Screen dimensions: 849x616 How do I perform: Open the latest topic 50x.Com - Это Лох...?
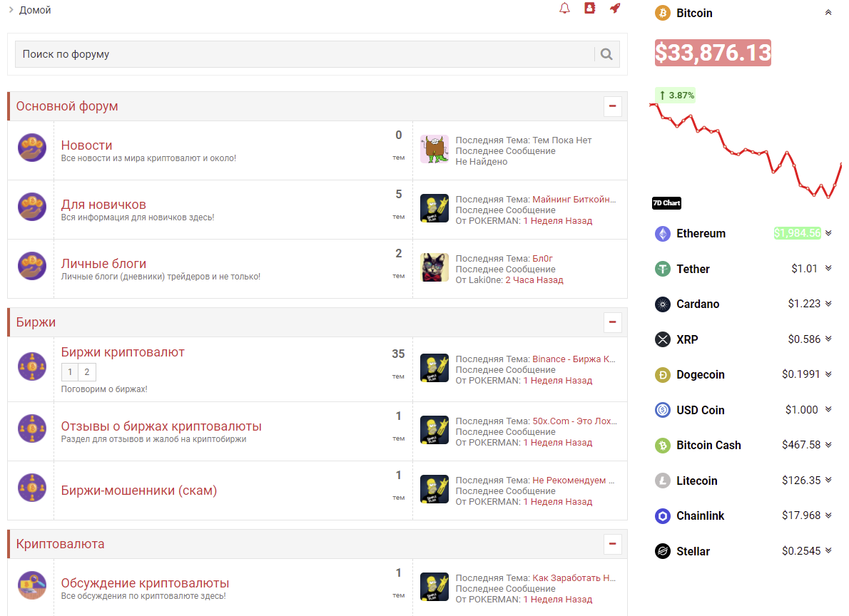(574, 421)
